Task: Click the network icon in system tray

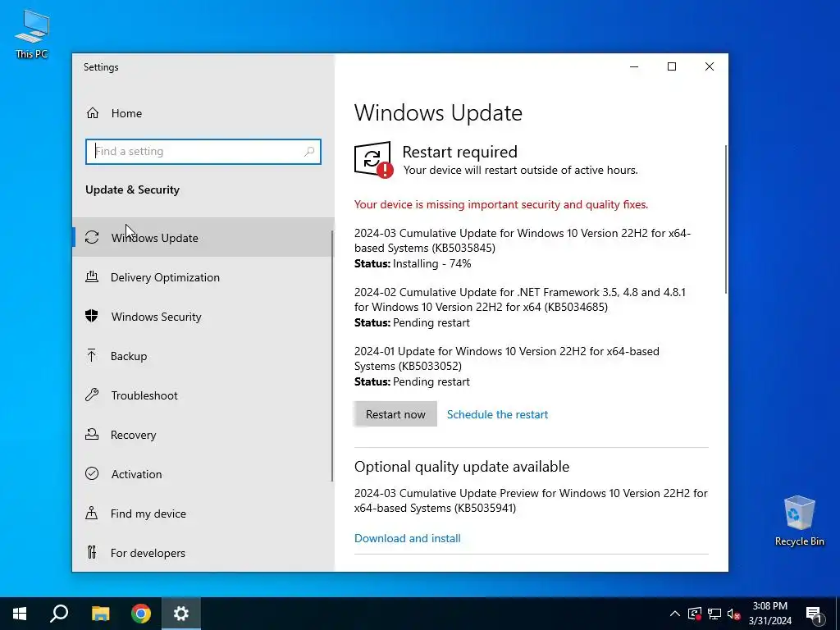Action: point(714,614)
